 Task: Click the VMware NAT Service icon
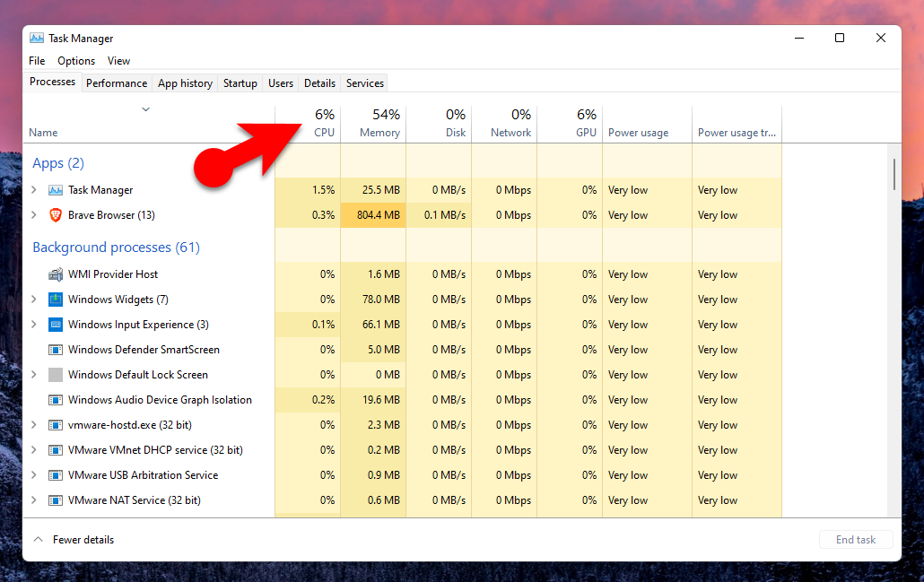[x=56, y=500]
